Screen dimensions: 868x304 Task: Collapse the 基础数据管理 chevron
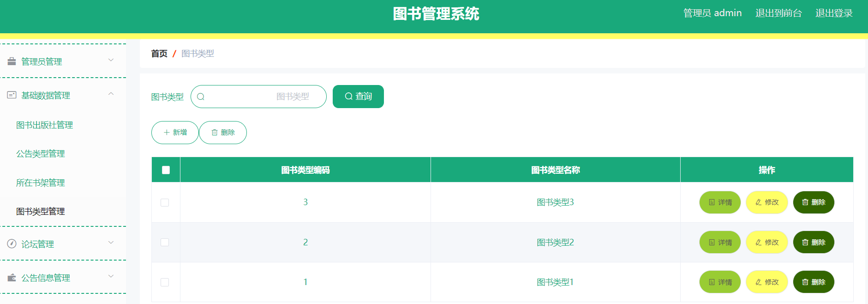[x=111, y=94]
